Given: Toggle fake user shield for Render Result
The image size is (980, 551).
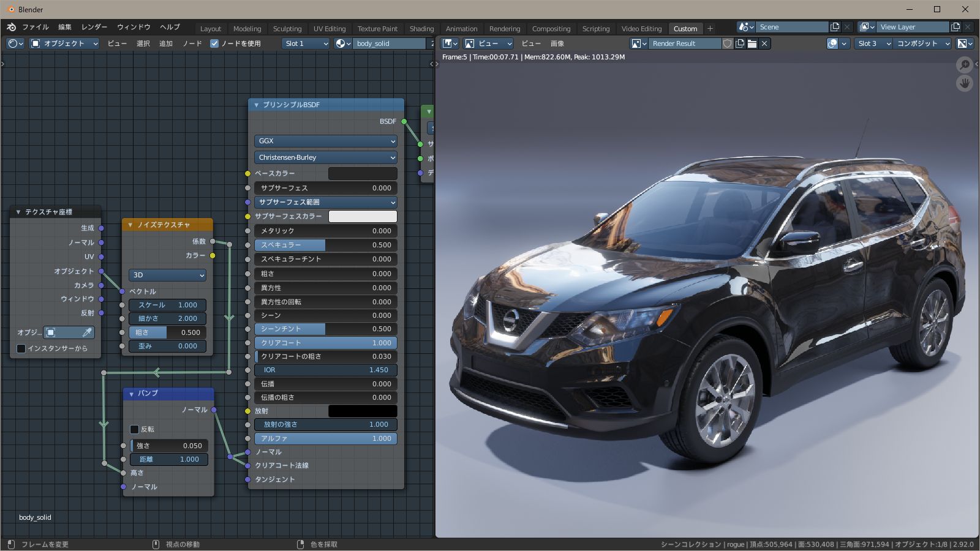Looking at the screenshot, I should tap(728, 43).
